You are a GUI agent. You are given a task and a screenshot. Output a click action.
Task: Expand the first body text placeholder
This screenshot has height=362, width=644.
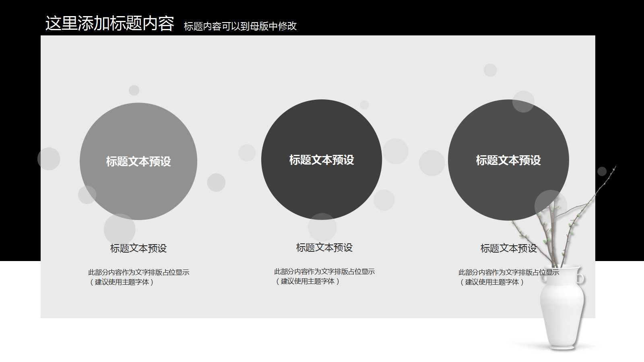click(139, 277)
